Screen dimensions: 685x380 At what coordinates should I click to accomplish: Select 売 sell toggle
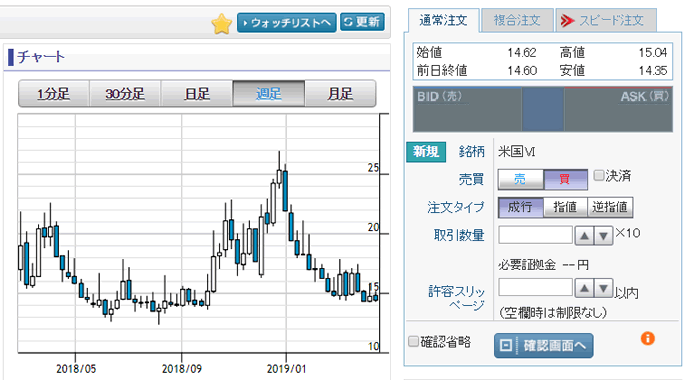(x=520, y=179)
